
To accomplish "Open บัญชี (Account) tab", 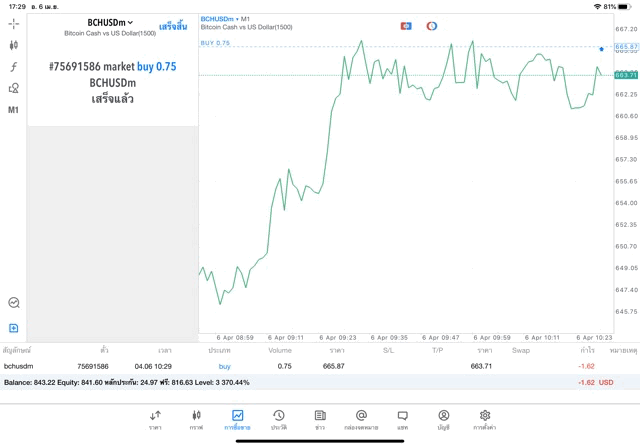I will (444, 420).
